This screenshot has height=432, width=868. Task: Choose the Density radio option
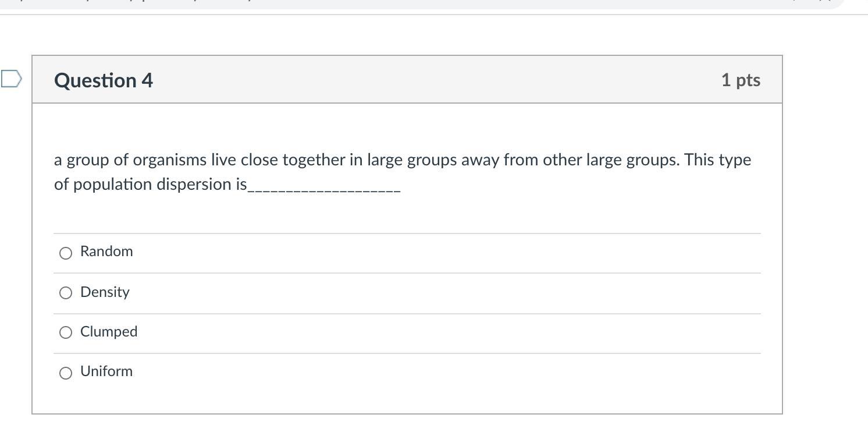[66, 293]
